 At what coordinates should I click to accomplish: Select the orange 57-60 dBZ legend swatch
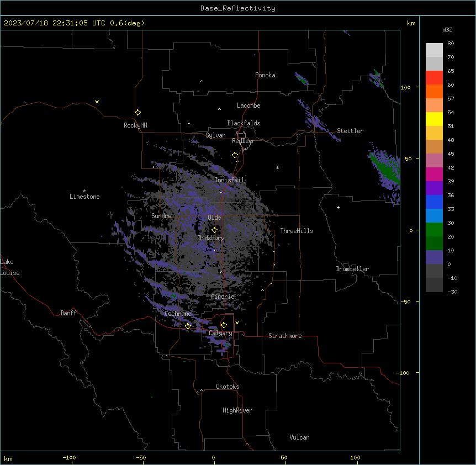434,91
